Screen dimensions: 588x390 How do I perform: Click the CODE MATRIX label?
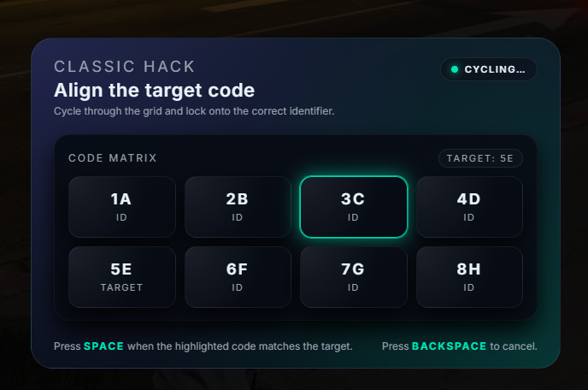click(113, 158)
